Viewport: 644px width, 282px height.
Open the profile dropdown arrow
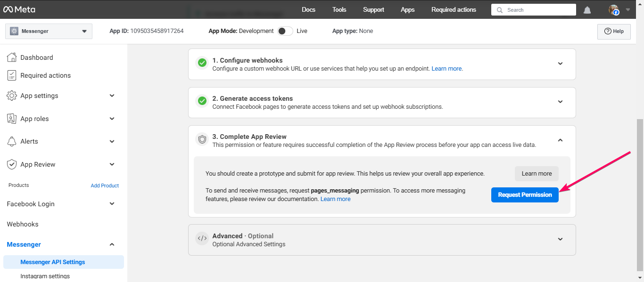[628, 10]
